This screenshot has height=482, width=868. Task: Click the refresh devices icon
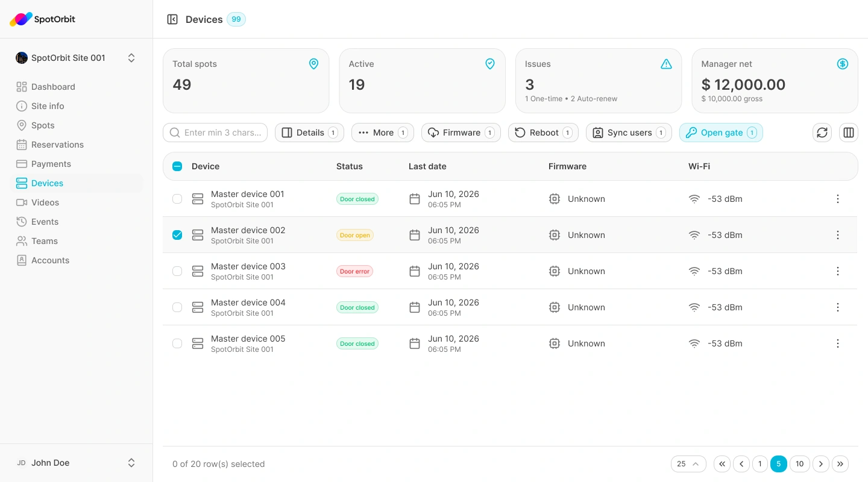[x=822, y=133]
